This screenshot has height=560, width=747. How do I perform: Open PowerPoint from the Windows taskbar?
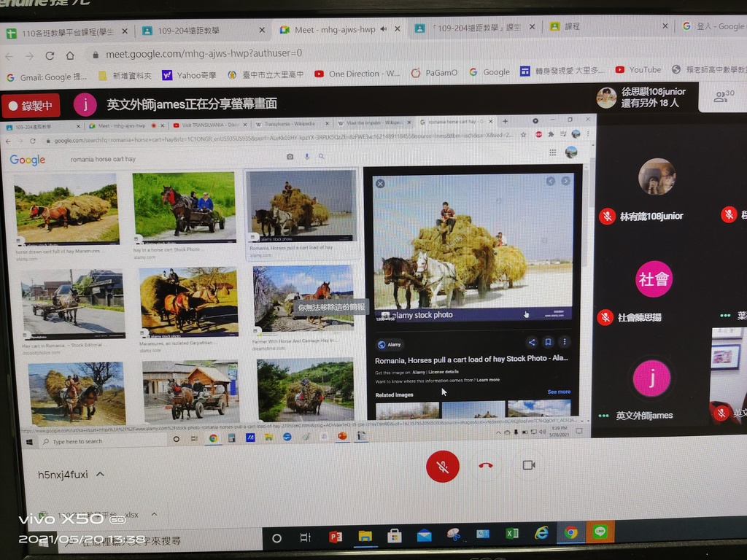tap(336, 537)
